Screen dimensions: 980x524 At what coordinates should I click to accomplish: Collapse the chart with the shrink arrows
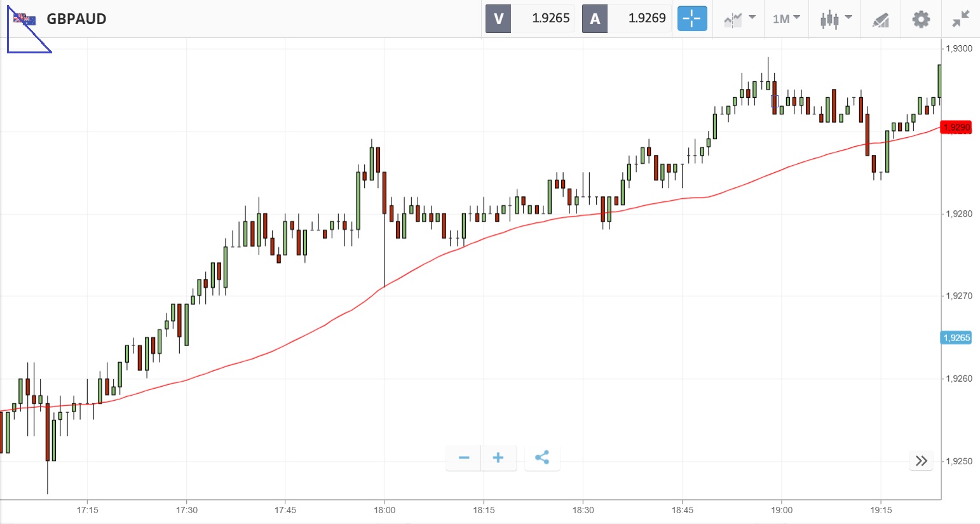961,19
